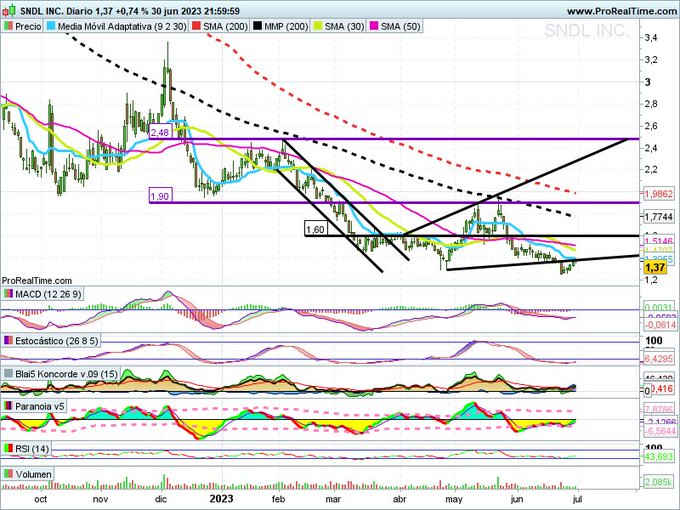The image size is (680, 510).
Task: Click the Volumen indicator icon
Action: [8, 474]
